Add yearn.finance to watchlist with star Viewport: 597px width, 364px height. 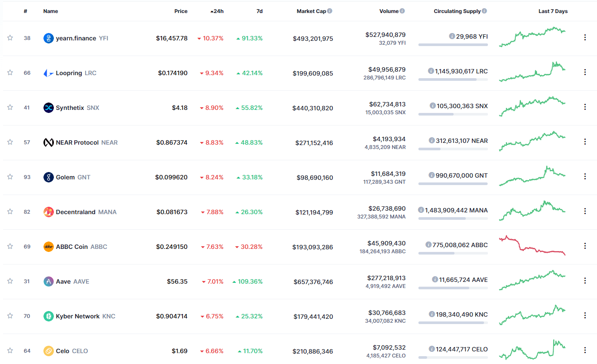(x=10, y=38)
